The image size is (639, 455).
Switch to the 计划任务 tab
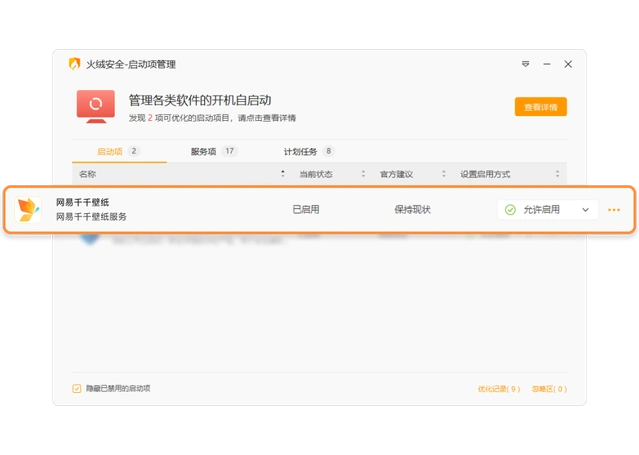tap(300, 152)
